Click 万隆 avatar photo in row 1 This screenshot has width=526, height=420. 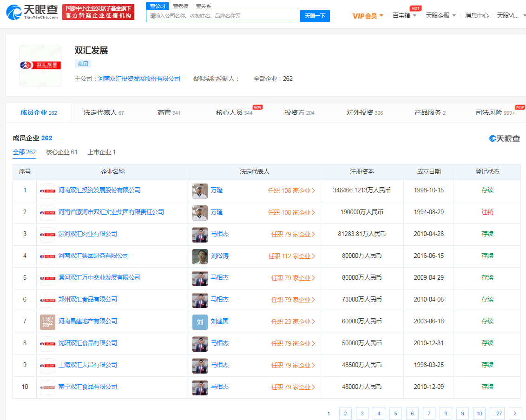click(x=200, y=191)
